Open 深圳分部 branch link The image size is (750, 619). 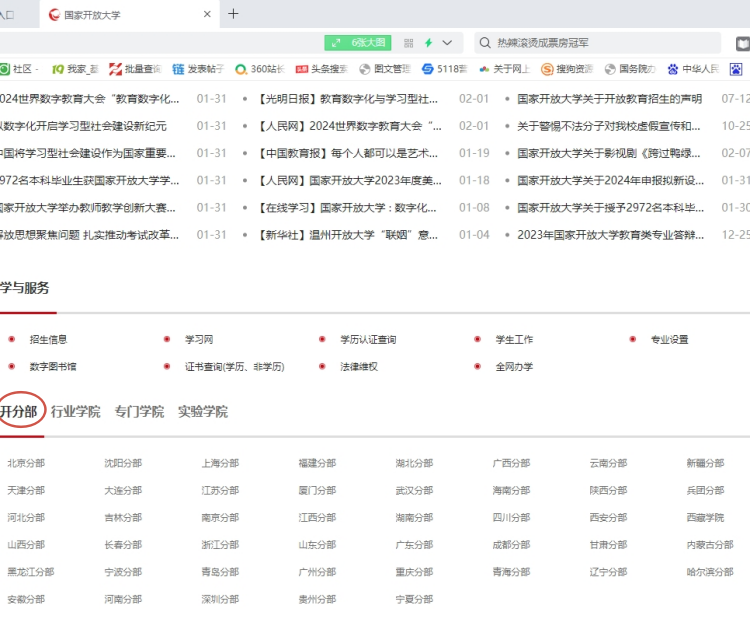(221, 599)
